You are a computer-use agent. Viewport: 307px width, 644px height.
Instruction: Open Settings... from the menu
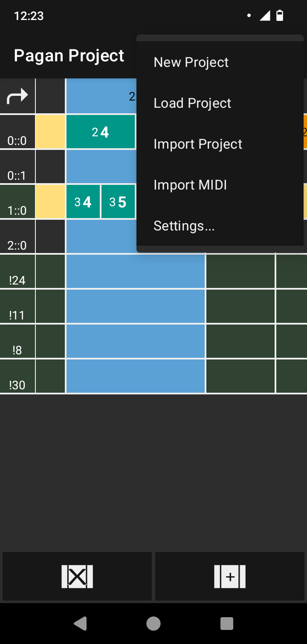coord(184,226)
